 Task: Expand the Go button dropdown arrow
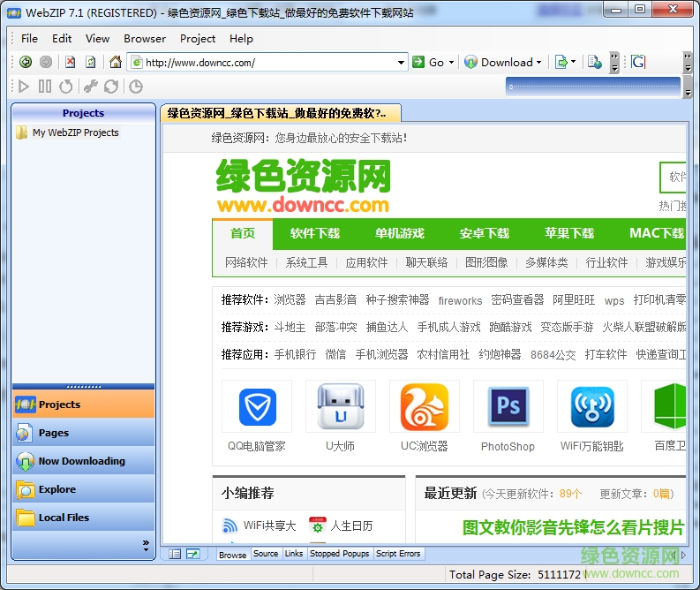click(x=451, y=63)
